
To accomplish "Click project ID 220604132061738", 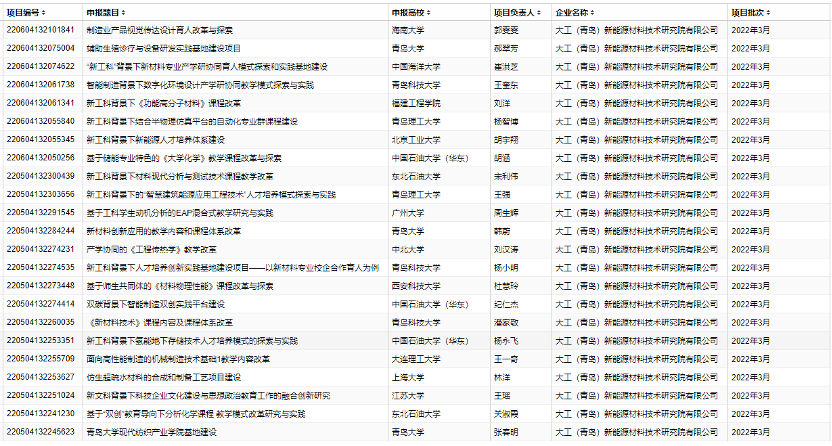I will pos(40,85).
